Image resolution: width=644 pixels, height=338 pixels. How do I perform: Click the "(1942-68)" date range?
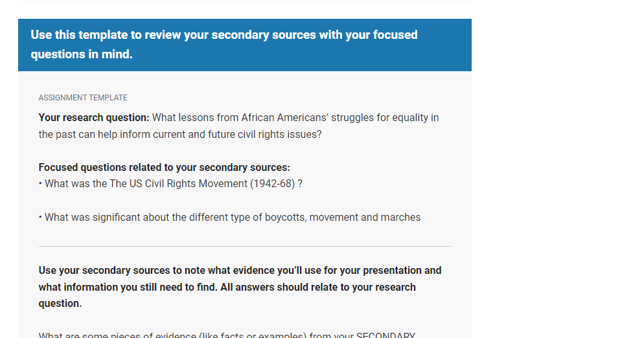point(273,184)
